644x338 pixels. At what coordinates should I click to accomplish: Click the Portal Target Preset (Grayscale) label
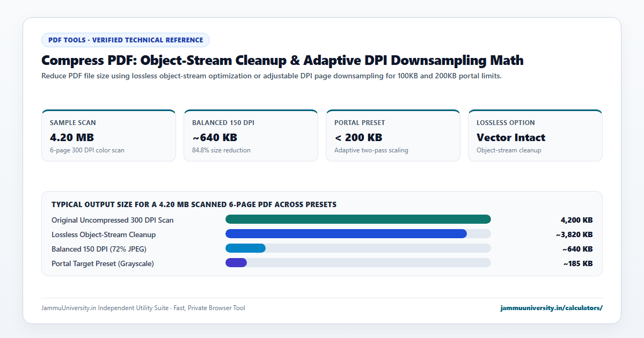tap(103, 263)
